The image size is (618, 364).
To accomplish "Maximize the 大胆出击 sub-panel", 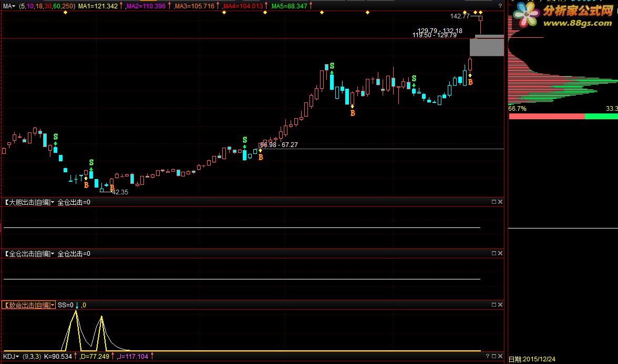I will tap(494, 202).
